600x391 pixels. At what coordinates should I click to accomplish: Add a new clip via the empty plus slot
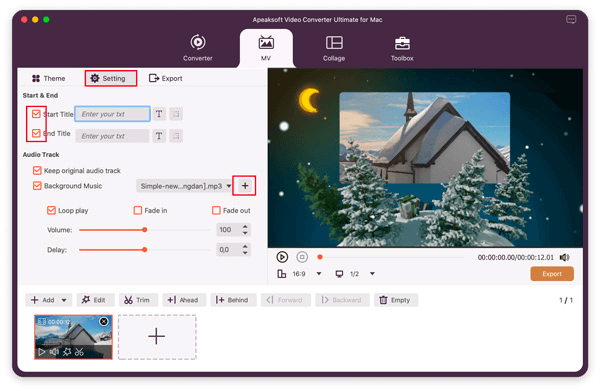(x=157, y=337)
